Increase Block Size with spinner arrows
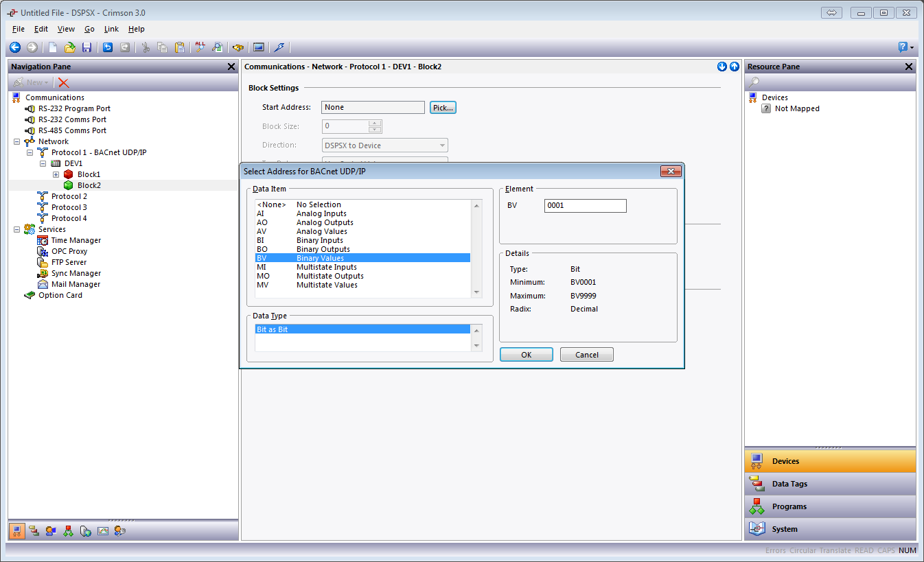 [x=375, y=124]
